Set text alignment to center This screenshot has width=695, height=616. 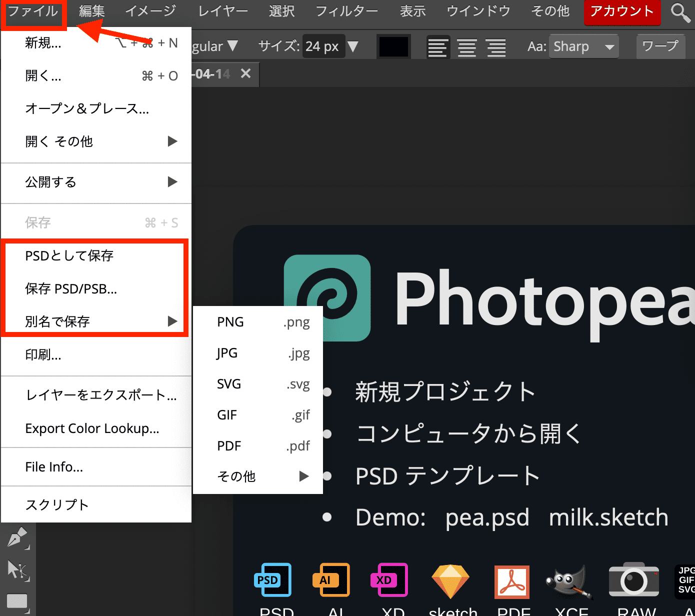467,47
